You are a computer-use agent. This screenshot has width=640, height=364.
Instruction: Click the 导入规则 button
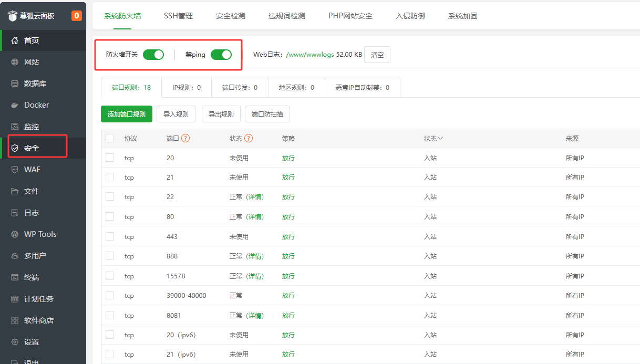point(176,114)
